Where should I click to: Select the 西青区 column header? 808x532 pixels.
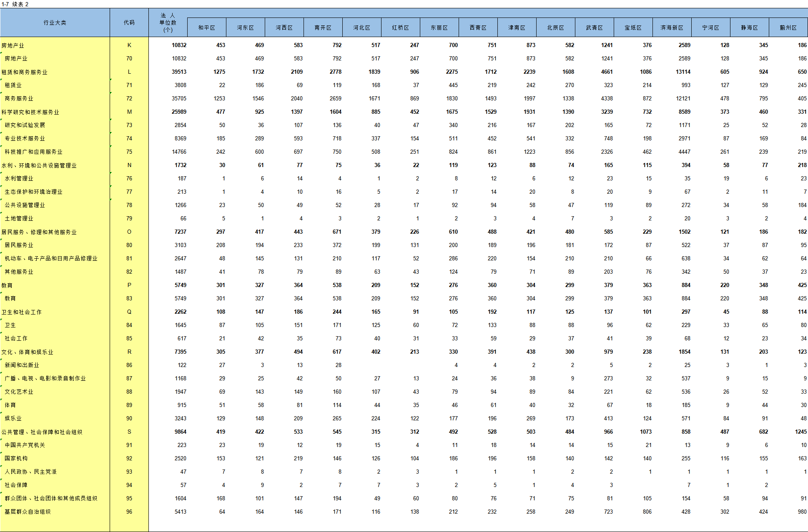click(478, 27)
